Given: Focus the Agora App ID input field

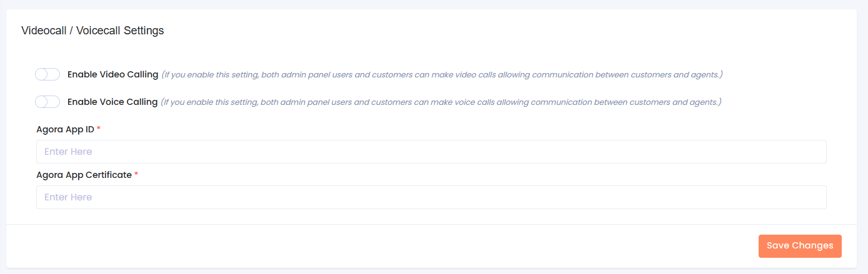Looking at the screenshot, I should click(431, 152).
